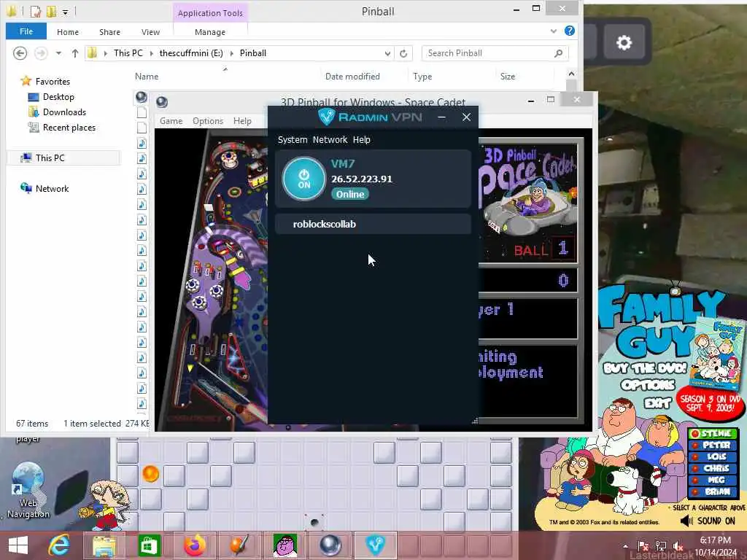Open Firefox from the taskbar
This screenshot has height=560, width=747.
195,545
